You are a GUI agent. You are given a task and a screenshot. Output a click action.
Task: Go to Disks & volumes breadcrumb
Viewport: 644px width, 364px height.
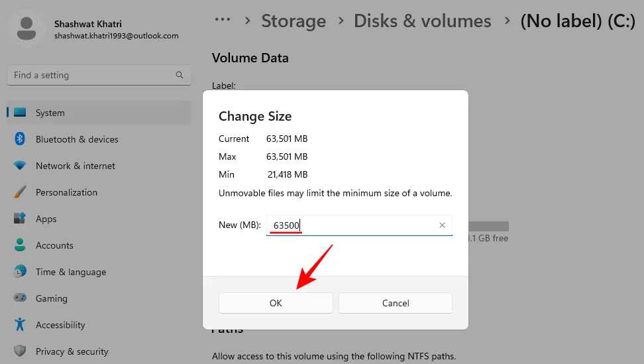423,21
